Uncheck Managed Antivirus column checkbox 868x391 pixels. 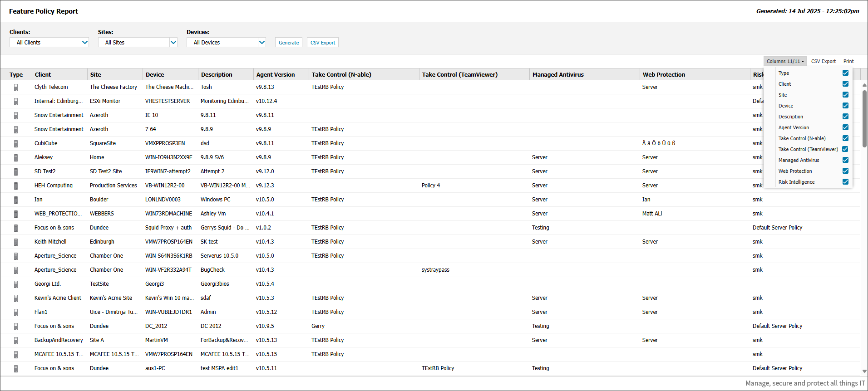(x=845, y=160)
